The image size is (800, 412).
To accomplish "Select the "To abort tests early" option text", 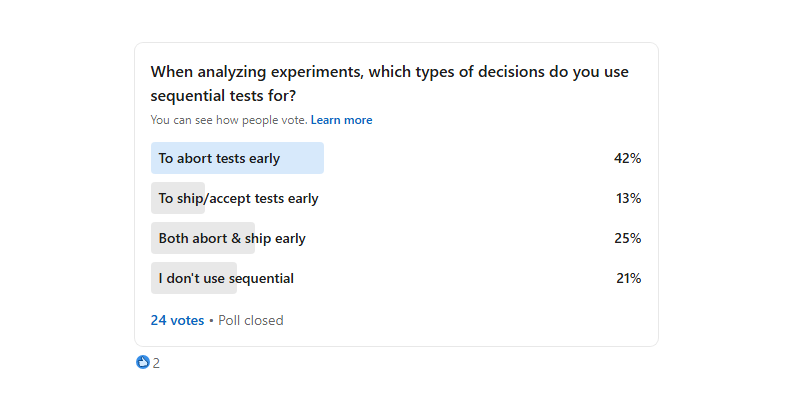I will (219, 158).
